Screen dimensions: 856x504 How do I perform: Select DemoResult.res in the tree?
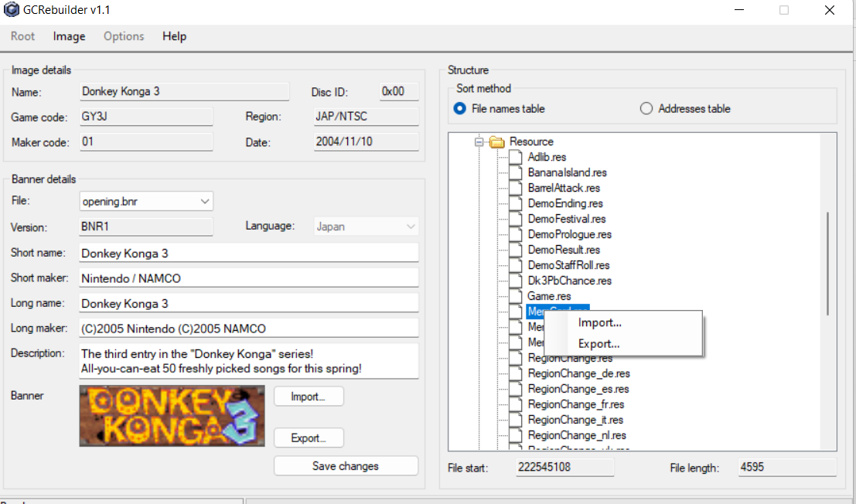[564, 250]
